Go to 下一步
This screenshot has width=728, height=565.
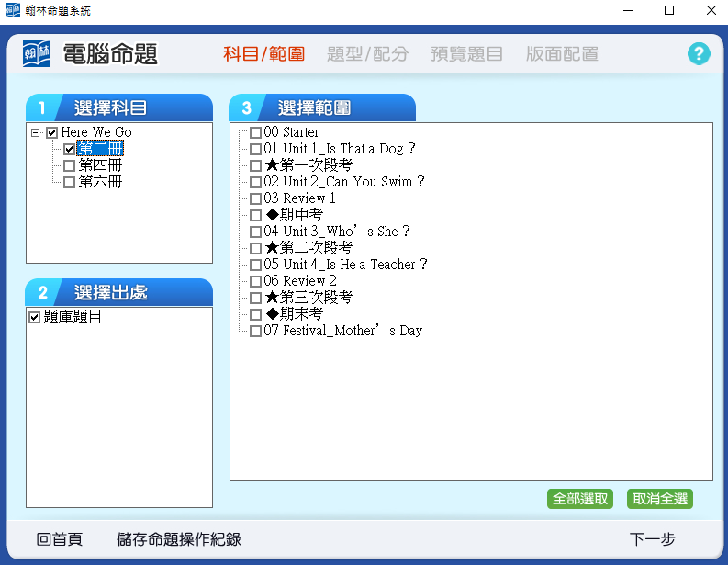click(652, 539)
